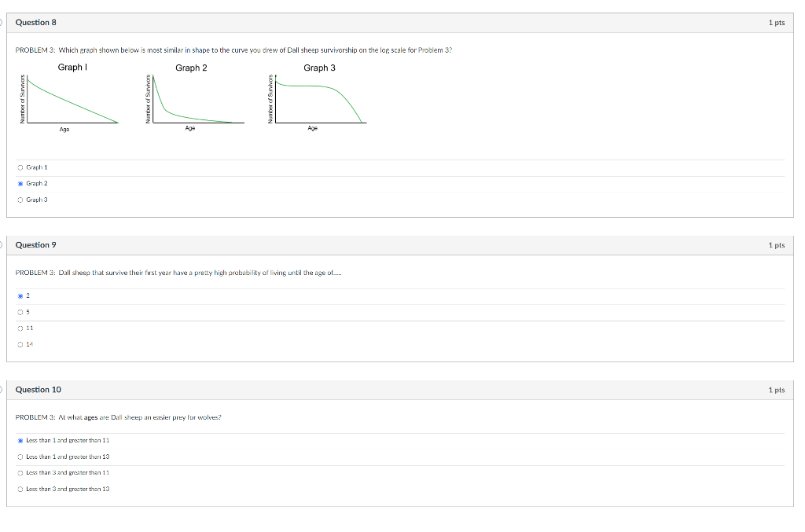
Task: Click '1 pts' in the Question 9 header
Action: (776, 245)
